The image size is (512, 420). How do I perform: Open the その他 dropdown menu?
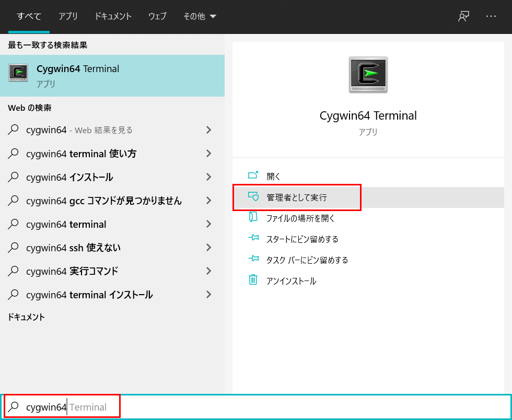[200, 16]
